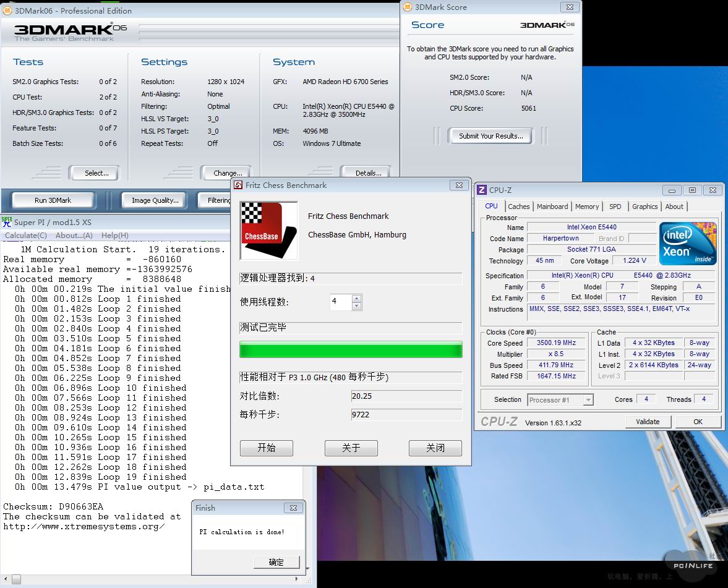Viewport: 728px width, 588px height.
Task: Click the Loop 19 finished line
Action: click(100, 477)
